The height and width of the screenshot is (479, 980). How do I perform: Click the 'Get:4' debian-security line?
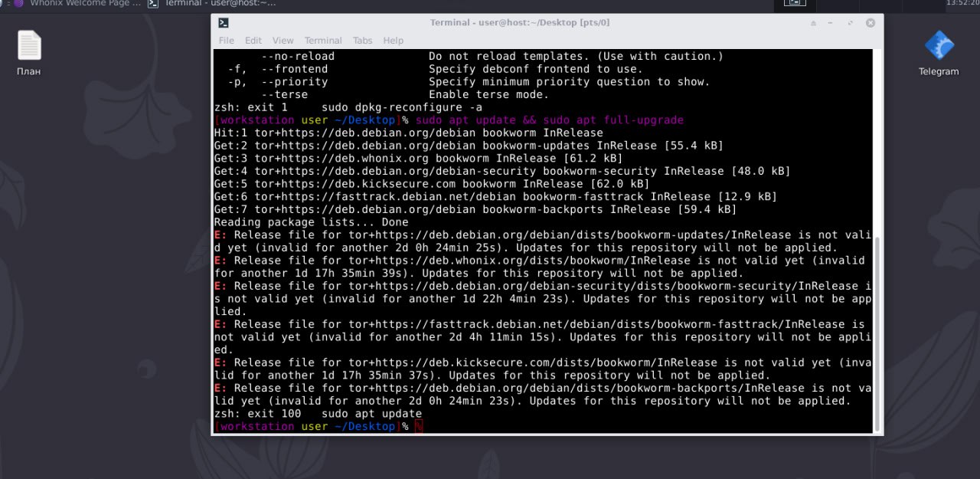[x=502, y=171]
